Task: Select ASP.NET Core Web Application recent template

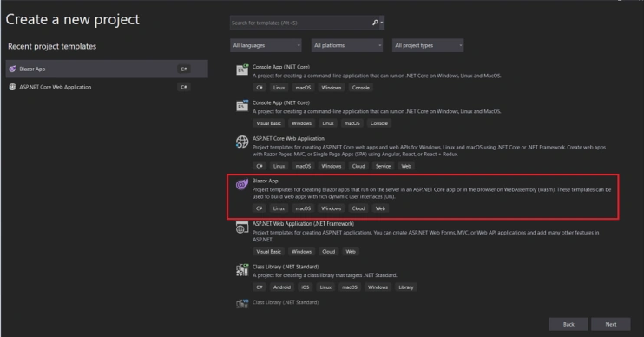Action: coord(107,87)
